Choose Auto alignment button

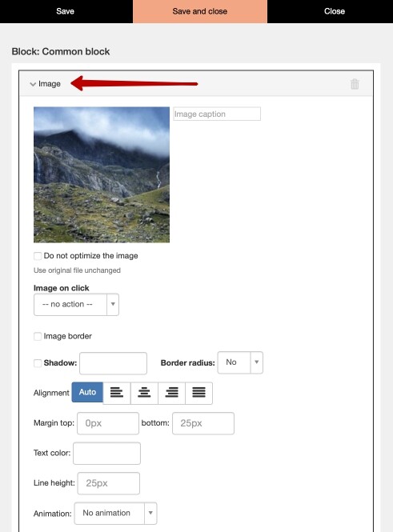[87, 392]
